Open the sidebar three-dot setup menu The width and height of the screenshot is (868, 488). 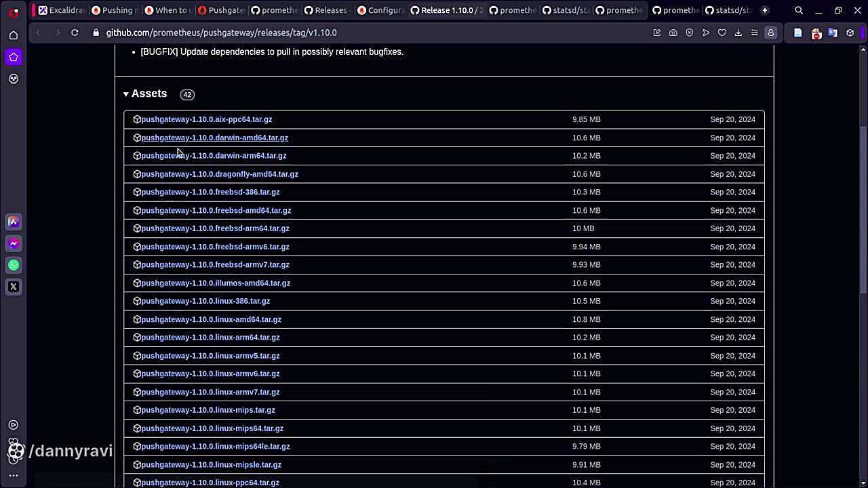(x=14, y=475)
